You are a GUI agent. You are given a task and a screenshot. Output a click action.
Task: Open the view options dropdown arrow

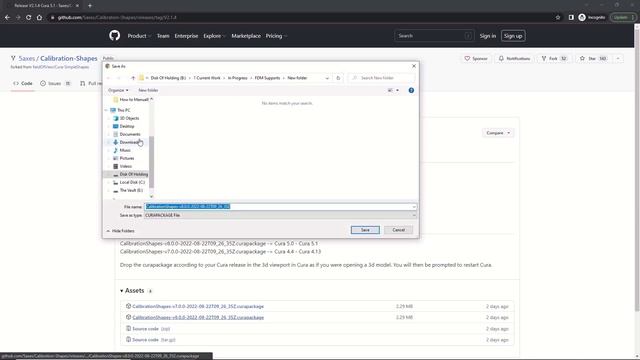tap(398, 90)
